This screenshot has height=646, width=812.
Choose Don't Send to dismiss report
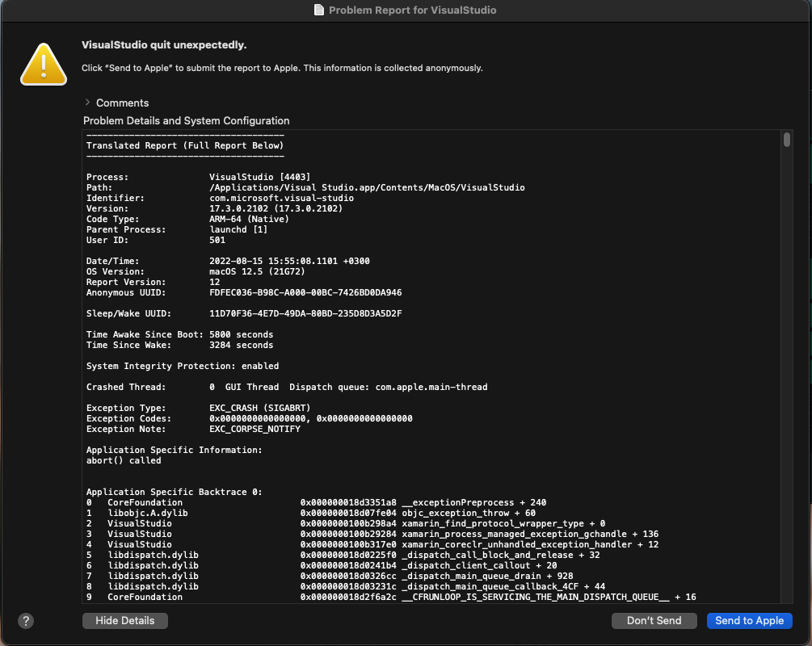pyautogui.click(x=654, y=621)
